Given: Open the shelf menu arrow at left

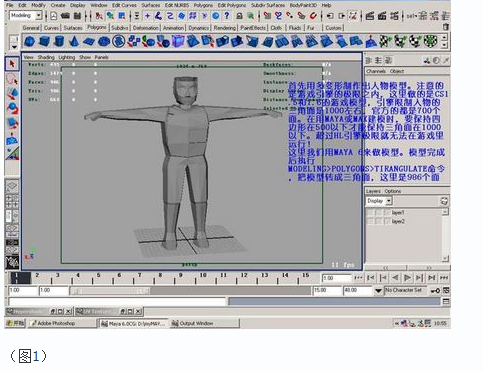Looking at the screenshot, I should tap(14, 47).
